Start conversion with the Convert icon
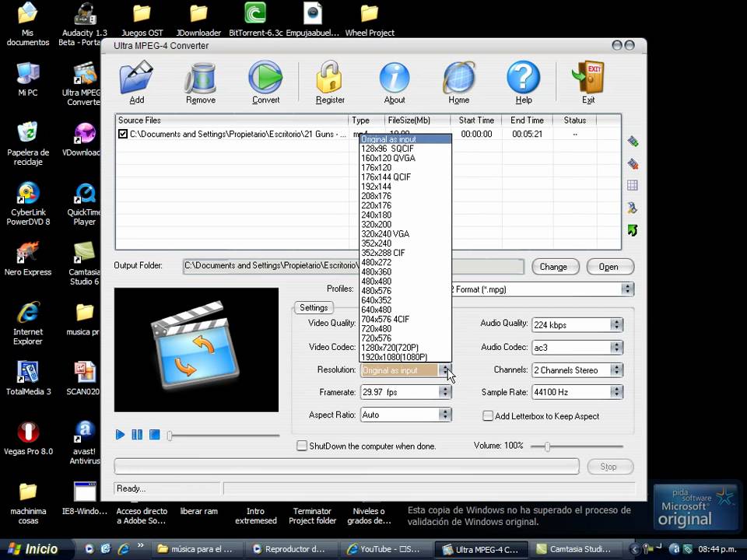The width and height of the screenshot is (747, 560). (x=265, y=77)
